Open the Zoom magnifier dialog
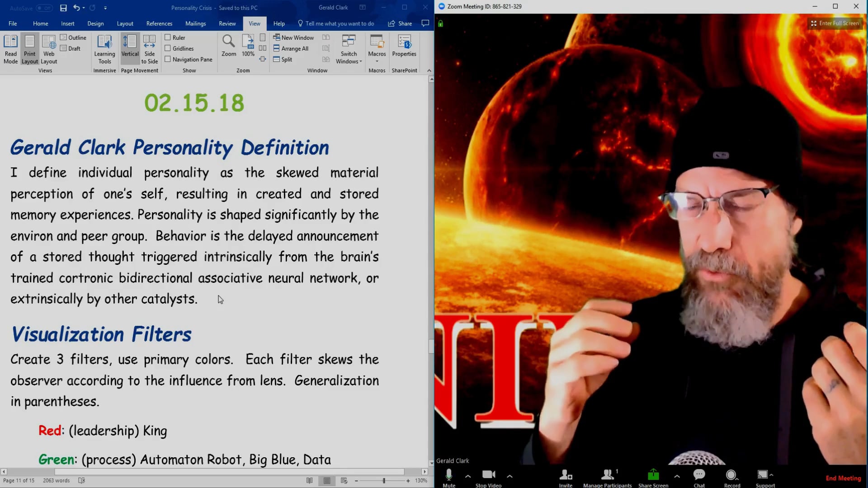 228,46
